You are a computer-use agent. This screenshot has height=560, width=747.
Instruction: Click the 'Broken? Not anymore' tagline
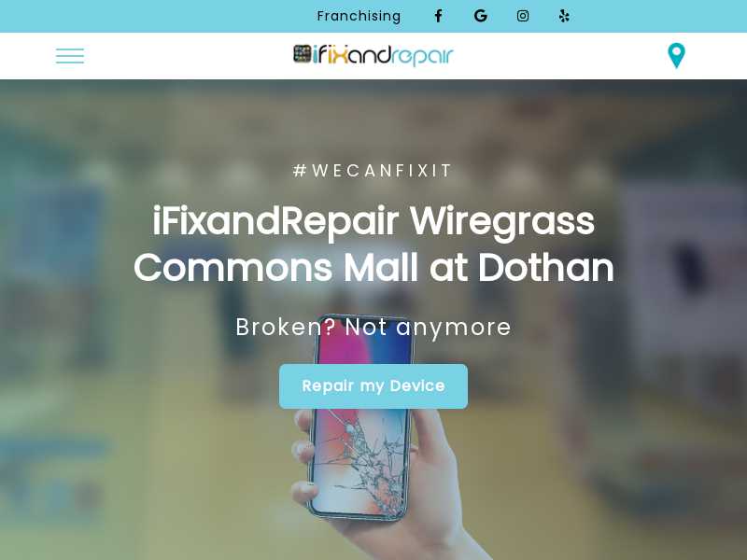[373, 328]
